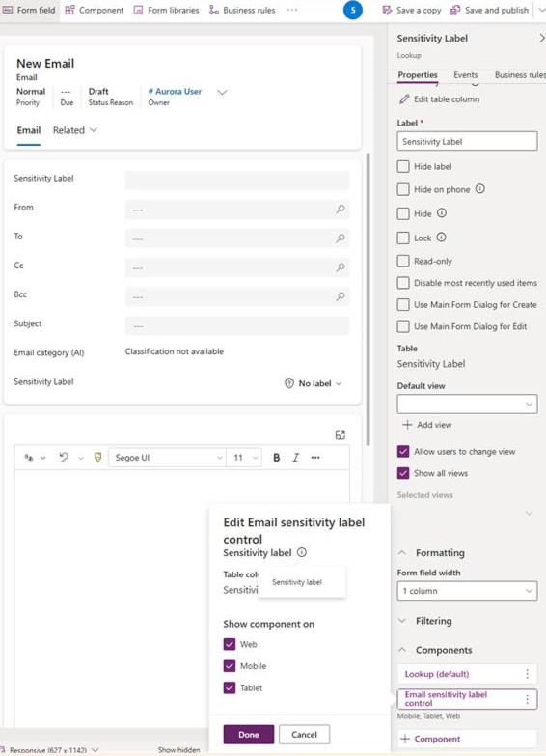Click the blue numbered 5 badge
The image size is (546, 756).
point(353,10)
